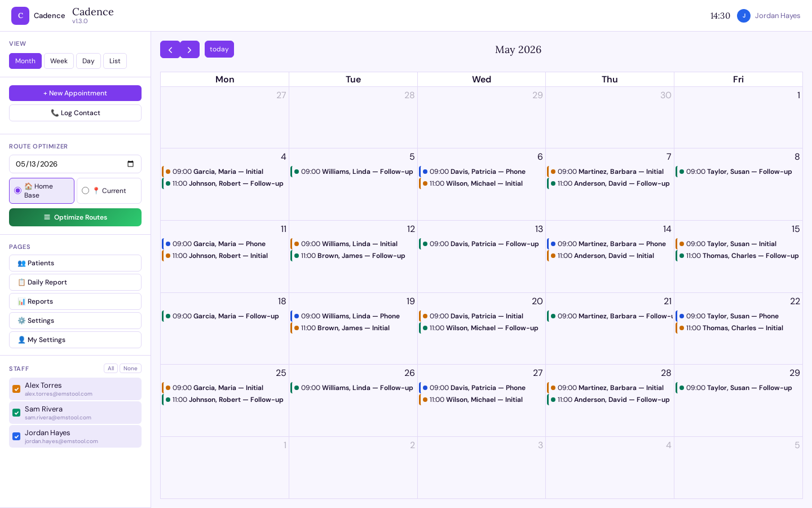Open May 4 Garcia, Maria Initial appointment

224,172
